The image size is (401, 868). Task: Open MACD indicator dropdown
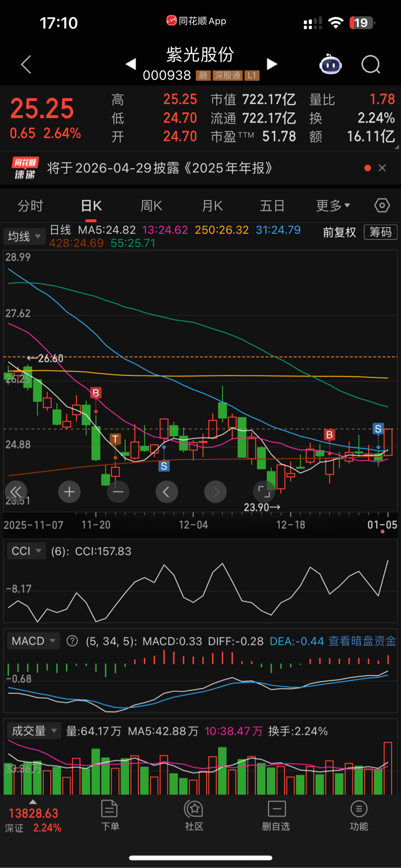point(34,641)
